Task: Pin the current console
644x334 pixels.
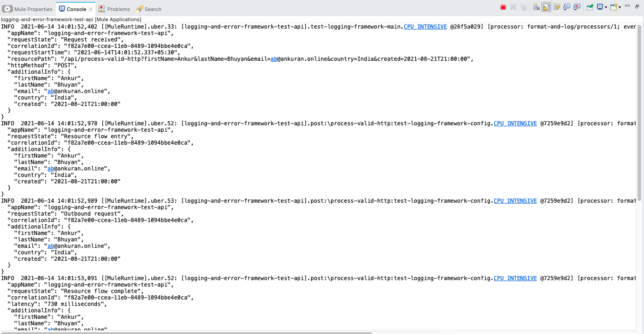Action: (x=590, y=7)
